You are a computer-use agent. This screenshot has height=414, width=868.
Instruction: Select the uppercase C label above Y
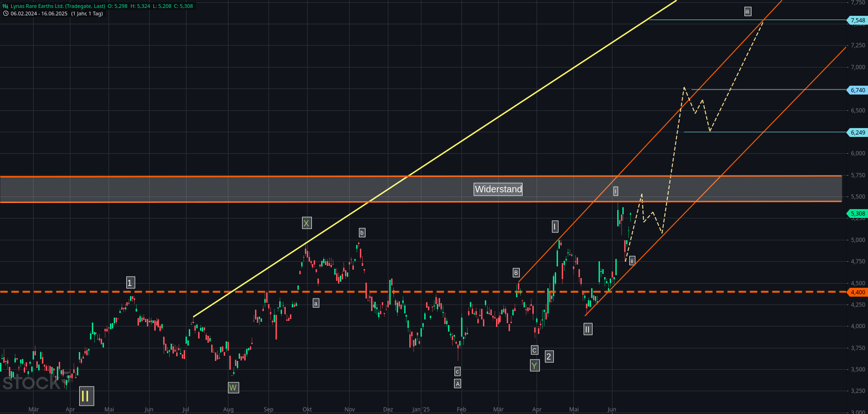pos(535,350)
